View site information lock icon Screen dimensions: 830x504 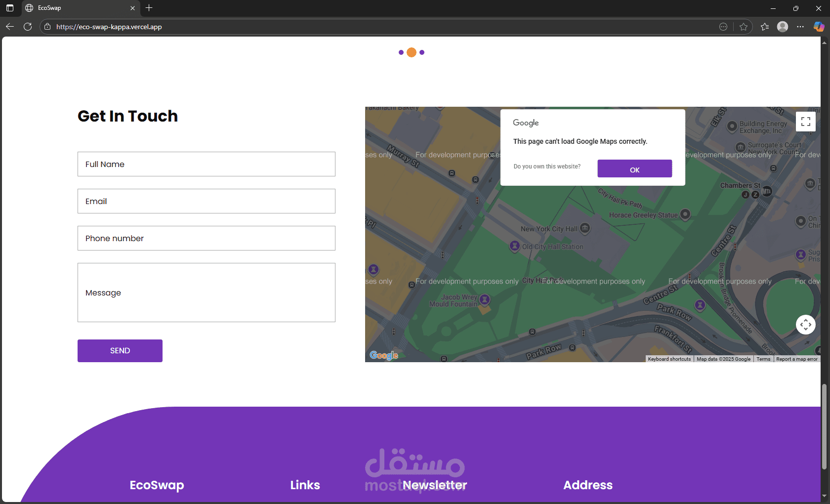pos(47,27)
